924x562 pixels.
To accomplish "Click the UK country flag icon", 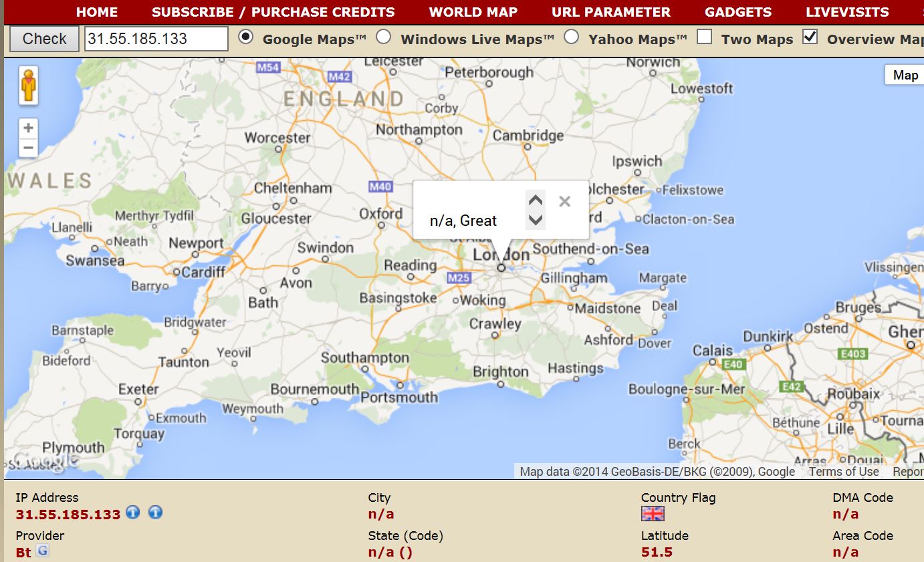I will point(653,513).
